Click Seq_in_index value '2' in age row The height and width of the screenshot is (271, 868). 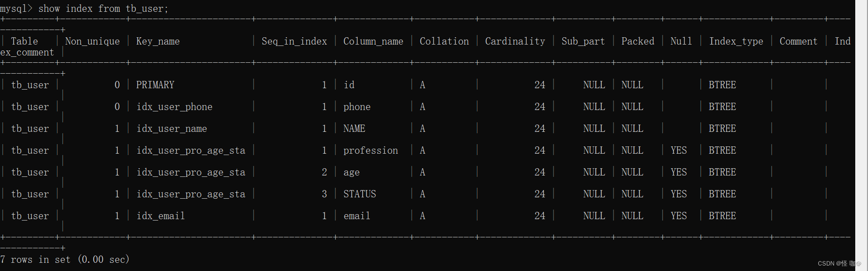point(324,172)
